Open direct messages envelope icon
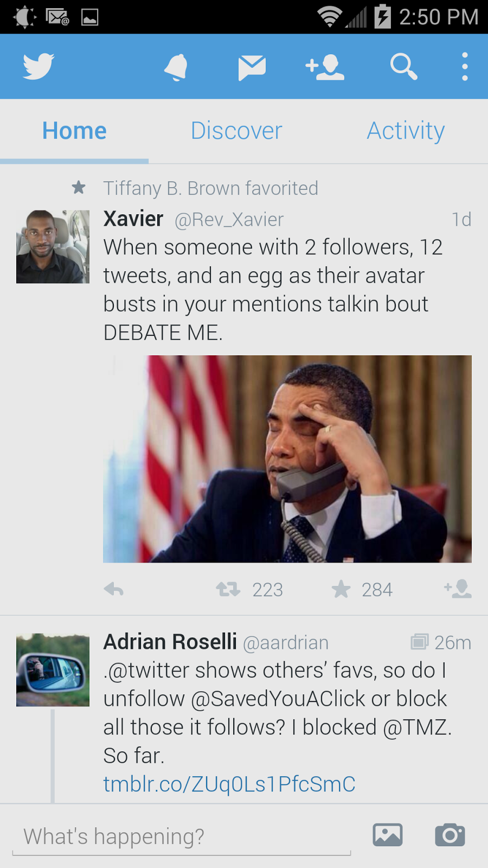The width and height of the screenshot is (488, 868). click(252, 67)
